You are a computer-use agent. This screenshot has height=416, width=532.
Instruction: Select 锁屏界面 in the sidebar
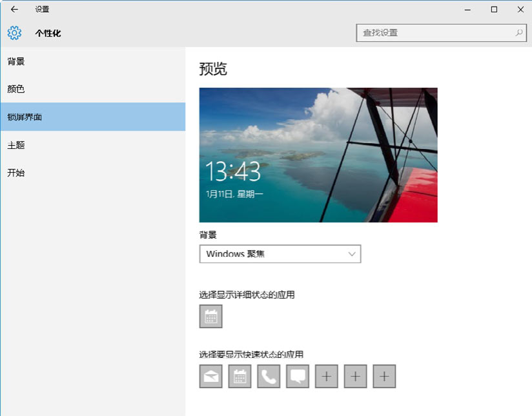[x=25, y=117]
